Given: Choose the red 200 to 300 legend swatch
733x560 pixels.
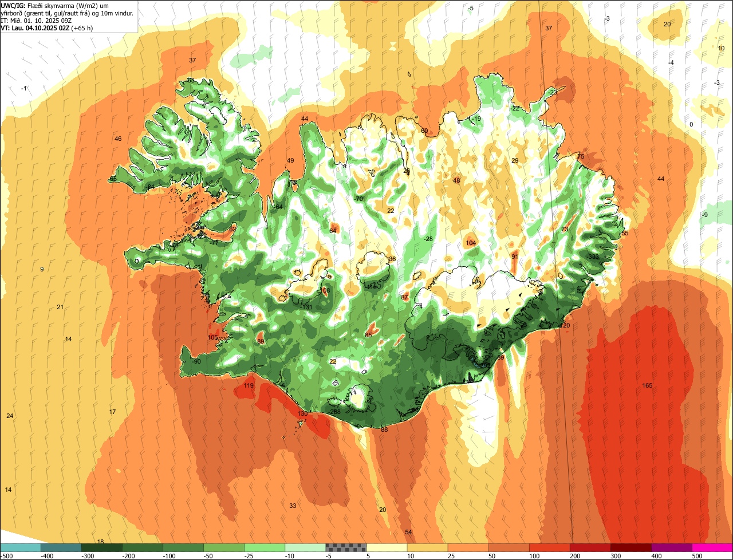Looking at the screenshot, I should 589,547.
